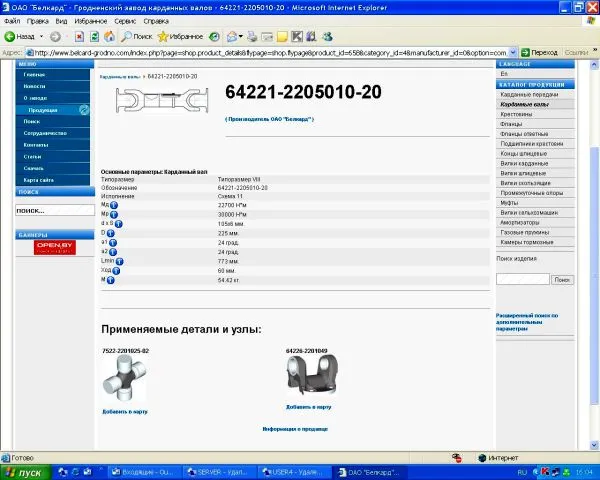Click info icon next to Мр parameter
The height and width of the screenshot is (480, 600).
pos(114,215)
